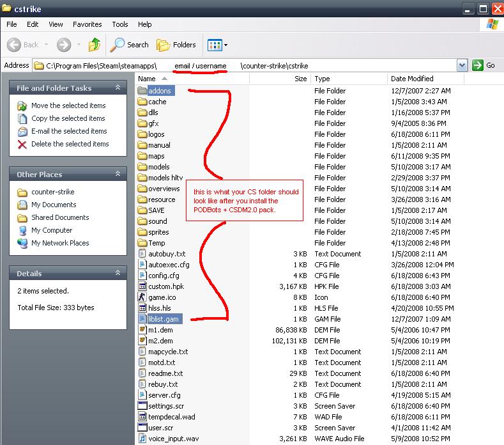Image resolution: width=504 pixels, height=445 pixels.
Task: Select the addons folder icon
Action: [x=142, y=91]
